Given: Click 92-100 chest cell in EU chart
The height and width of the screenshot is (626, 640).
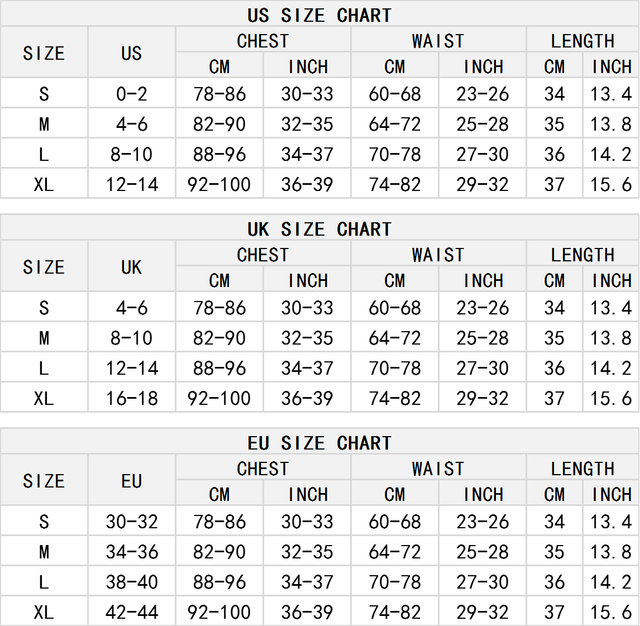Looking at the screenshot, I should (x=220, y=612).
